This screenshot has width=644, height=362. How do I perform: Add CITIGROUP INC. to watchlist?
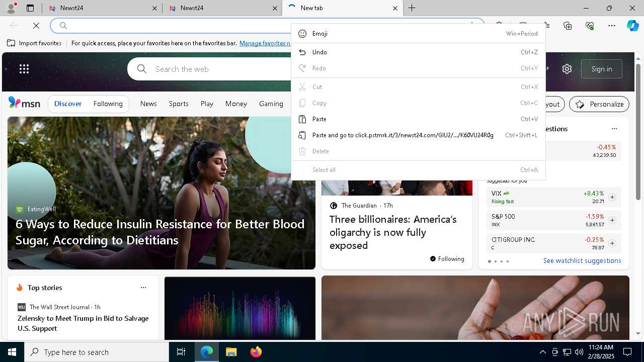612,243
